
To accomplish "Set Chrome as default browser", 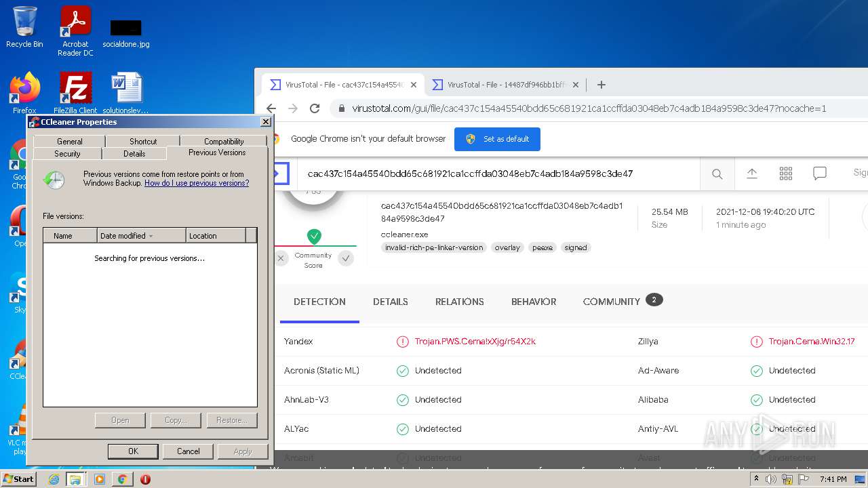I will click(498, 139).
